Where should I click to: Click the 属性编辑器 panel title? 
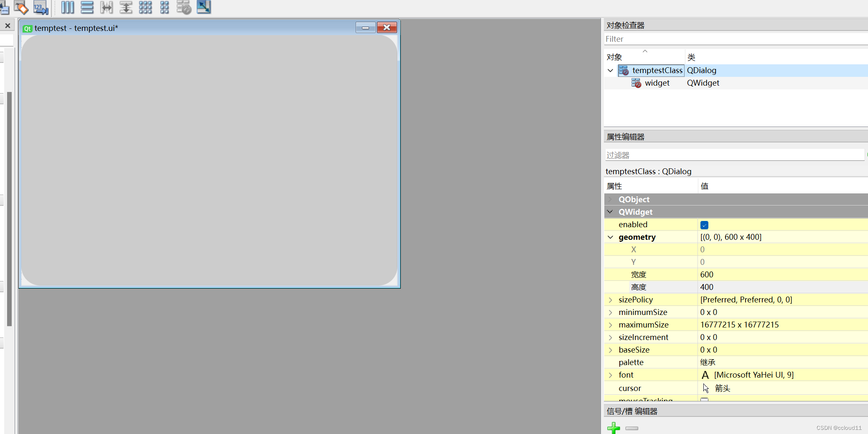[626, 137]
